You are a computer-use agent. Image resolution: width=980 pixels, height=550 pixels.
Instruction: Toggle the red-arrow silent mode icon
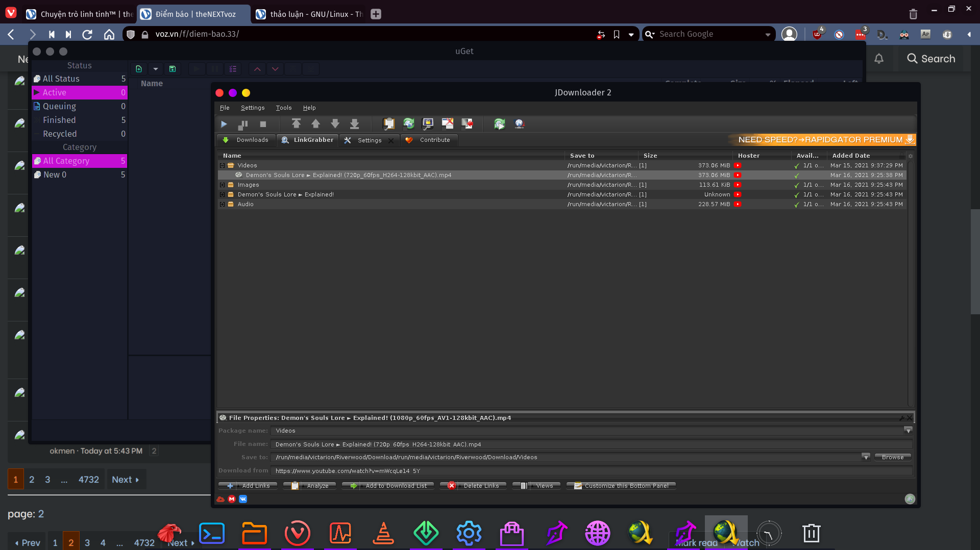(x=467, y=123)
